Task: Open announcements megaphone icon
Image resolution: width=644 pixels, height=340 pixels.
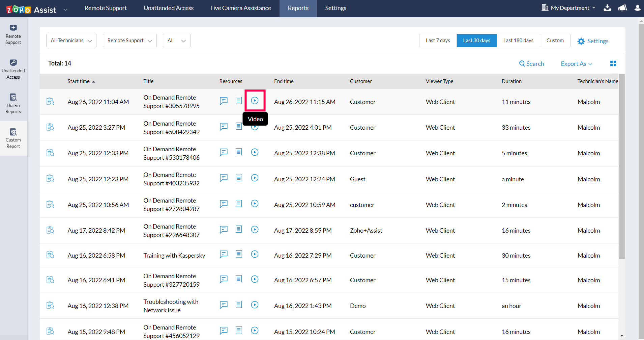Action: point(622,8)
